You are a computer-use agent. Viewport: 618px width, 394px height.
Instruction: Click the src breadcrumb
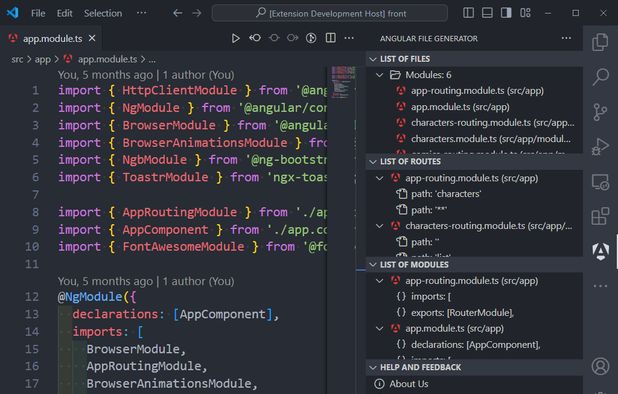(17, 59)
